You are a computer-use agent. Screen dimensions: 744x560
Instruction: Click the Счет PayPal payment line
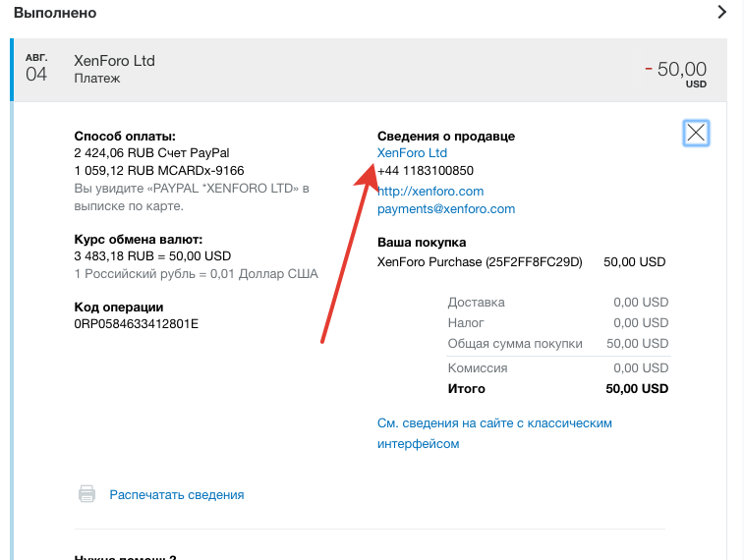(x=151, y=153)
